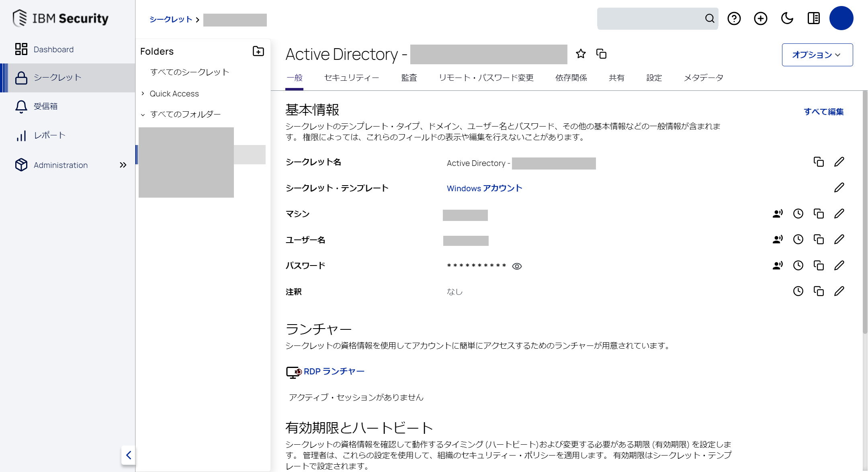Click the add folder icon
Screen dimensions: 868x472
click(258, 51)
